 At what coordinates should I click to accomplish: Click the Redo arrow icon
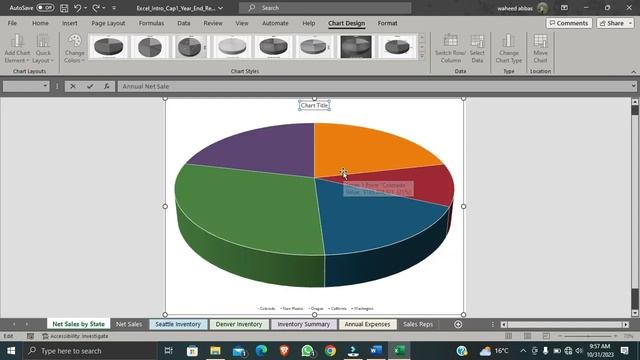pyautogui.click(x=96, y=8)
